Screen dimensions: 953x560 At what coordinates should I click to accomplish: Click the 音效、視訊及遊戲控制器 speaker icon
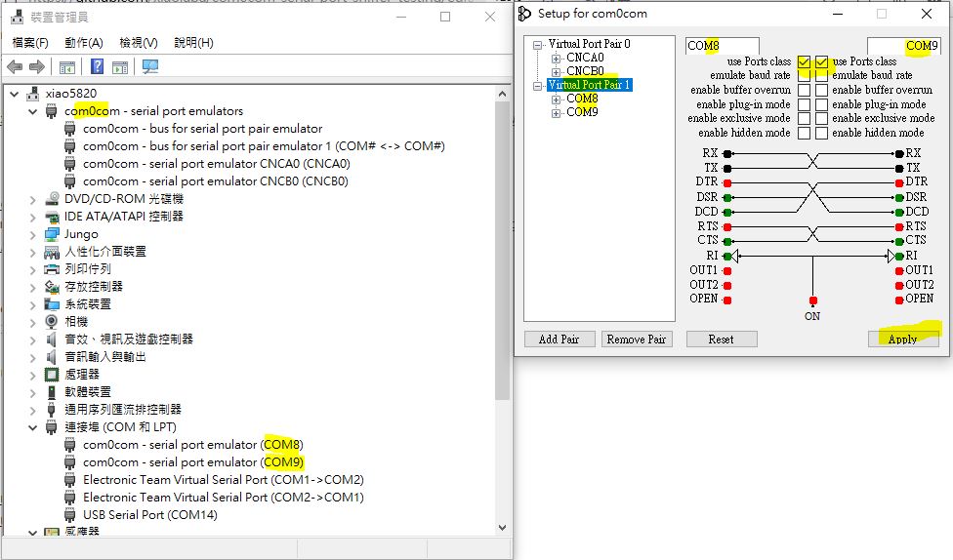pyautogui.click(x=53, y=339)
